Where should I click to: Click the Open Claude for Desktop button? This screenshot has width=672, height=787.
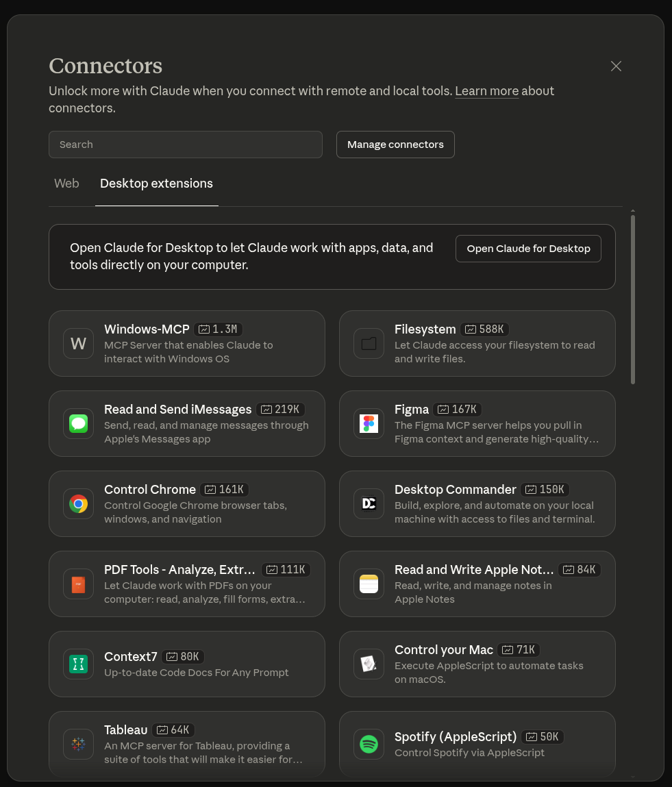click(528, 249)
